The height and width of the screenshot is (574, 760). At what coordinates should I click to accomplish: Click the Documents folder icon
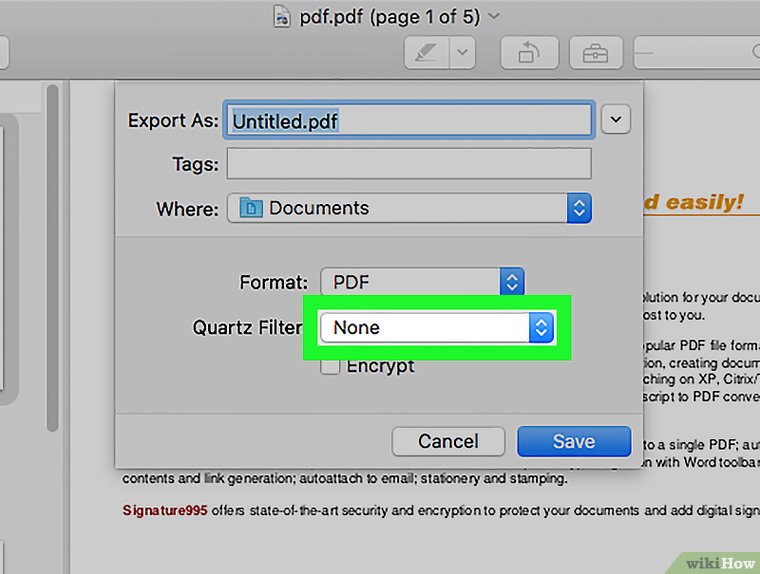pos(250,208)
